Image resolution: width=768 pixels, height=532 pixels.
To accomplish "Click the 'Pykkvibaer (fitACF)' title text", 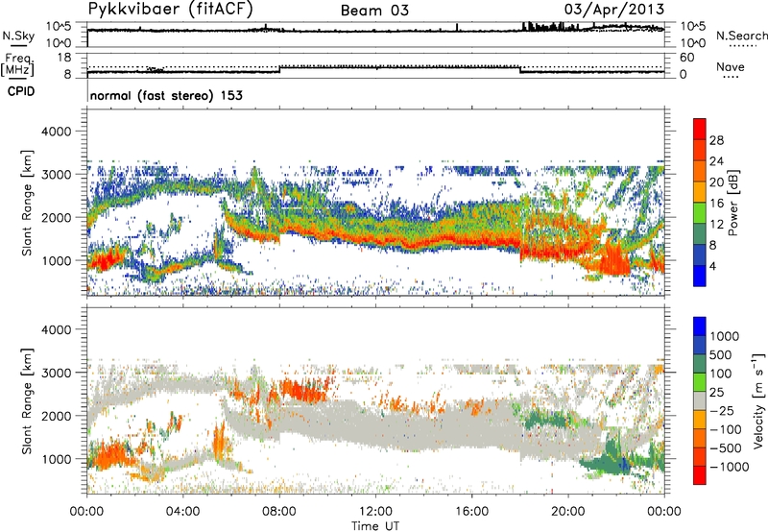I will click(x=171, y=10).
